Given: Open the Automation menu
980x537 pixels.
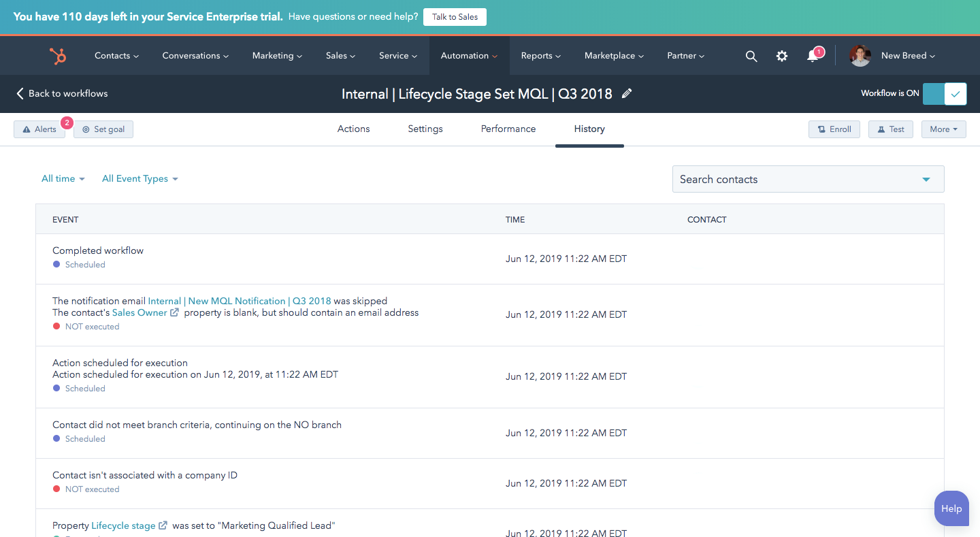Looking at the screenshot, I should 469,56.
